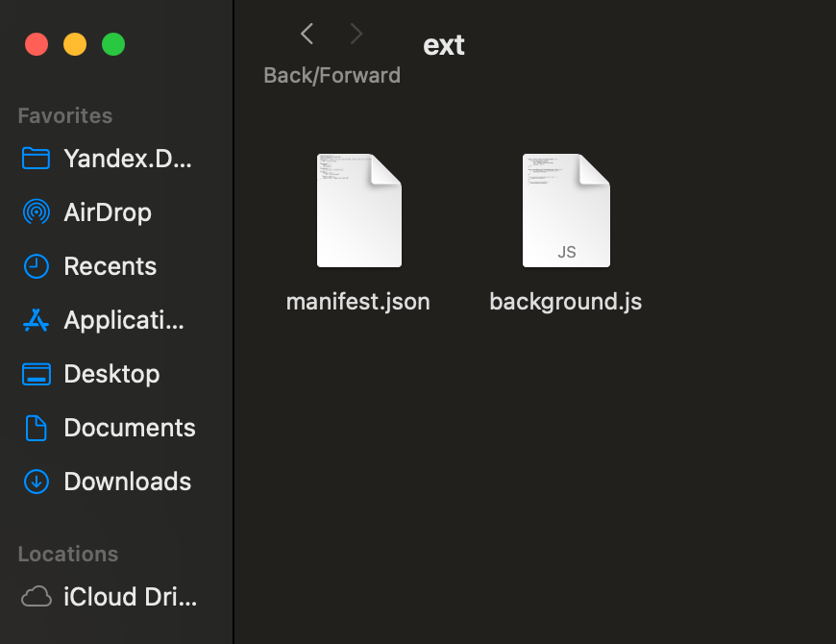The width and height of the screenshot is (836, 644).
Task: Open the Recents clock icon
Action: click(37, 266)
